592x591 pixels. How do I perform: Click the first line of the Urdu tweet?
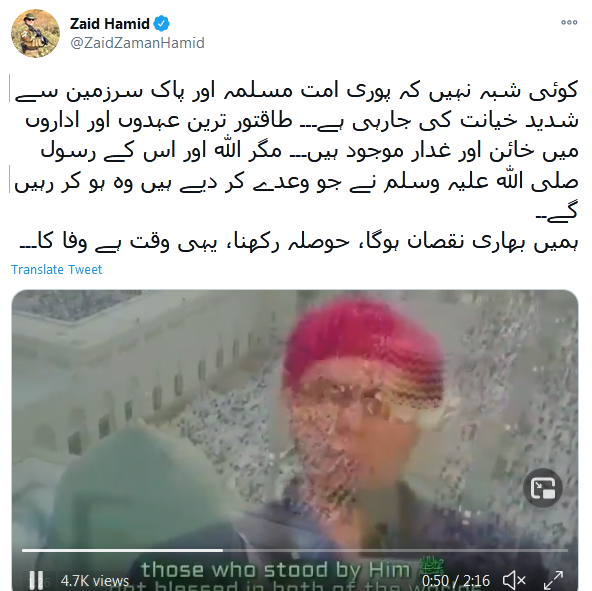pos(296,92)
